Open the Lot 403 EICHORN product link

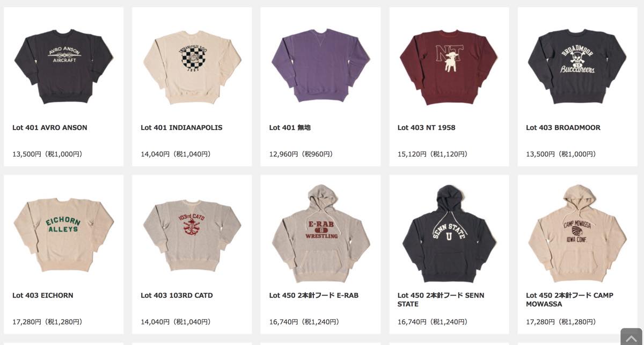click(43, 296)
